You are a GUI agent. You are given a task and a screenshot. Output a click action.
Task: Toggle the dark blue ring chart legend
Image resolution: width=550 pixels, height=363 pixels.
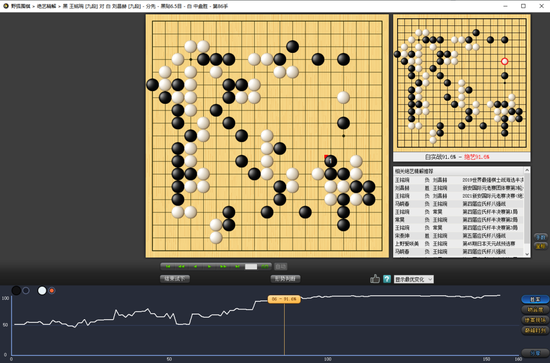click(26, 290)
